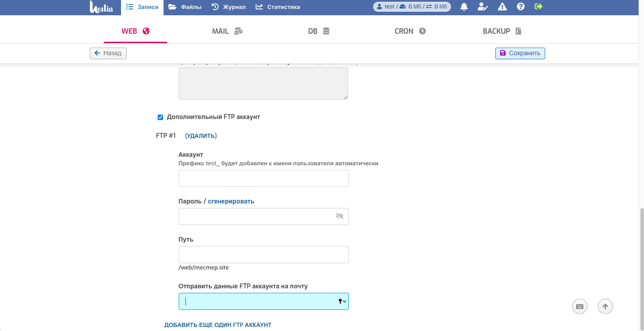Open the Файлы menu item

pyautogui.click(x=185, y=7)
